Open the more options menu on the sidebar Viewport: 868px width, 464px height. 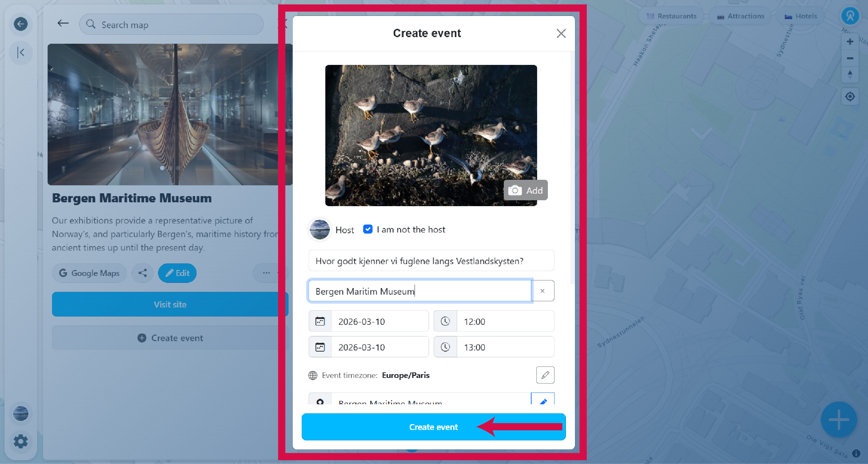click(x=267, y=273)
